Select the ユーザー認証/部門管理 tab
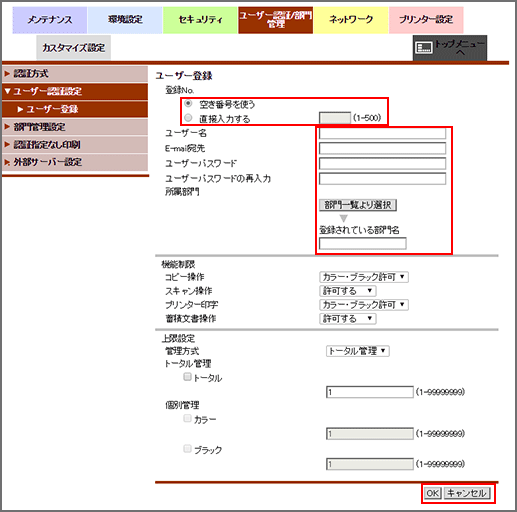Screen dimensions: 517x512 (275, 20)
